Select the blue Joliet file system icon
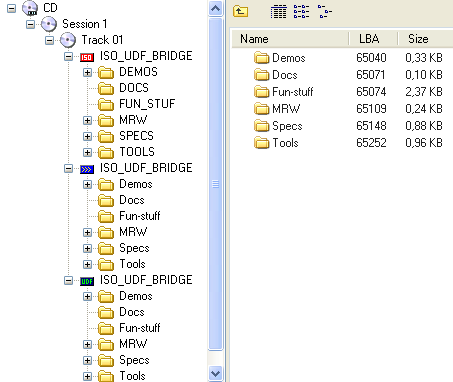Screen dimensions: 453x382 [87, 169]
